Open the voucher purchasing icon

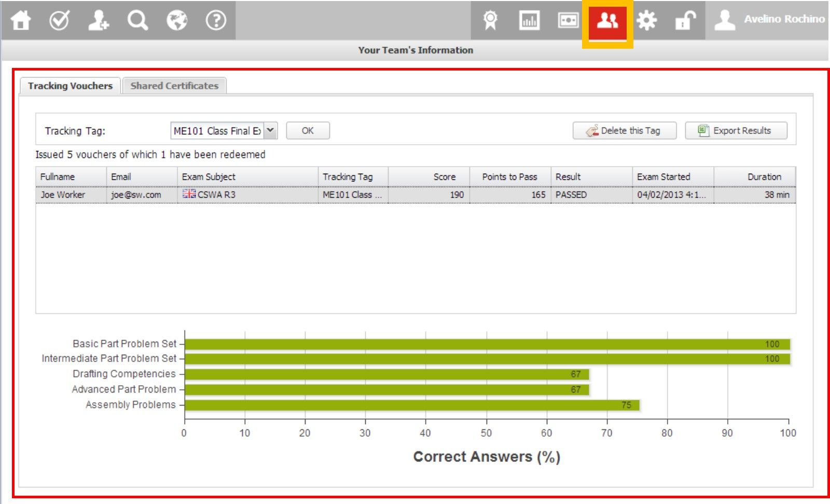click(568, 21)
